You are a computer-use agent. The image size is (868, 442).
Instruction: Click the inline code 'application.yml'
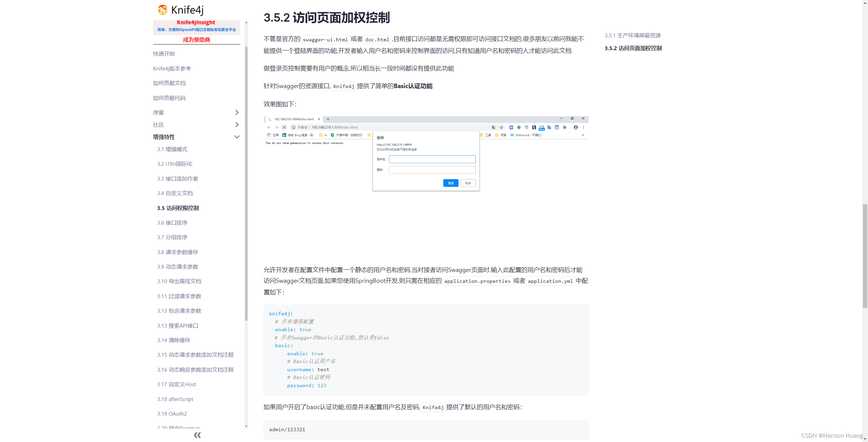click(x=550, y=281)
